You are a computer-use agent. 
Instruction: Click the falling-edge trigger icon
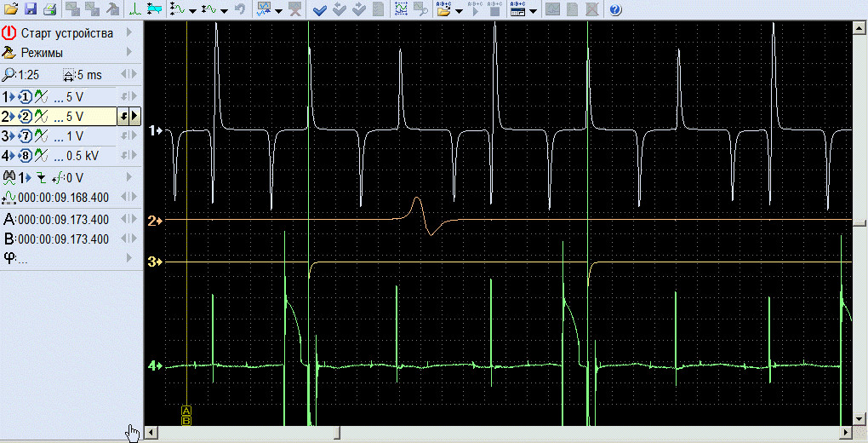tap(41, 178)
